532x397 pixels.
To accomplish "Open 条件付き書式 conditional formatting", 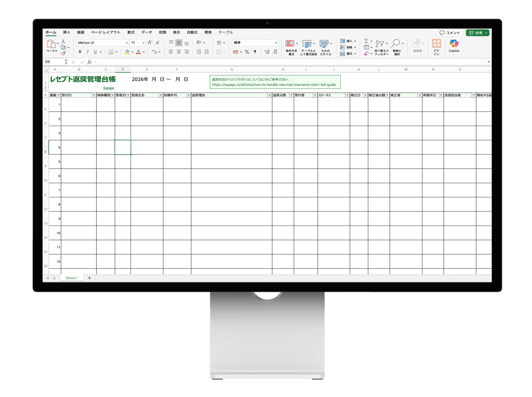I will click(x=290, y=44).
